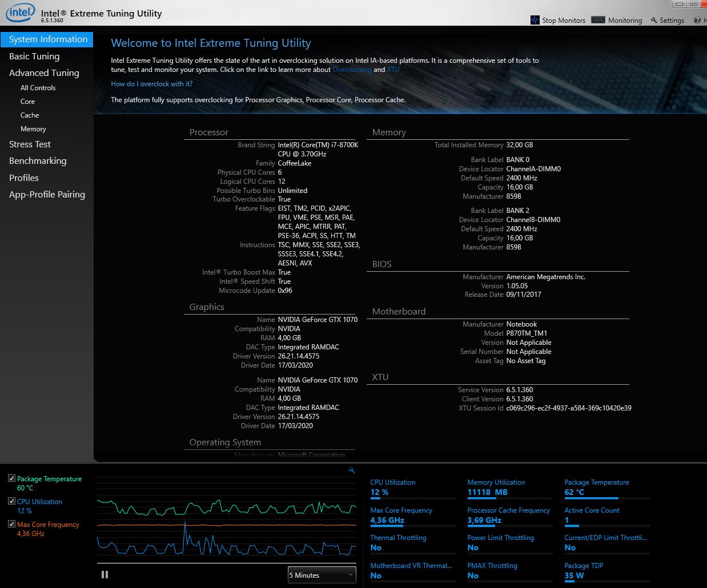
Task: Follow the Overclocking link in welcome text
Action: coord(352,70)
